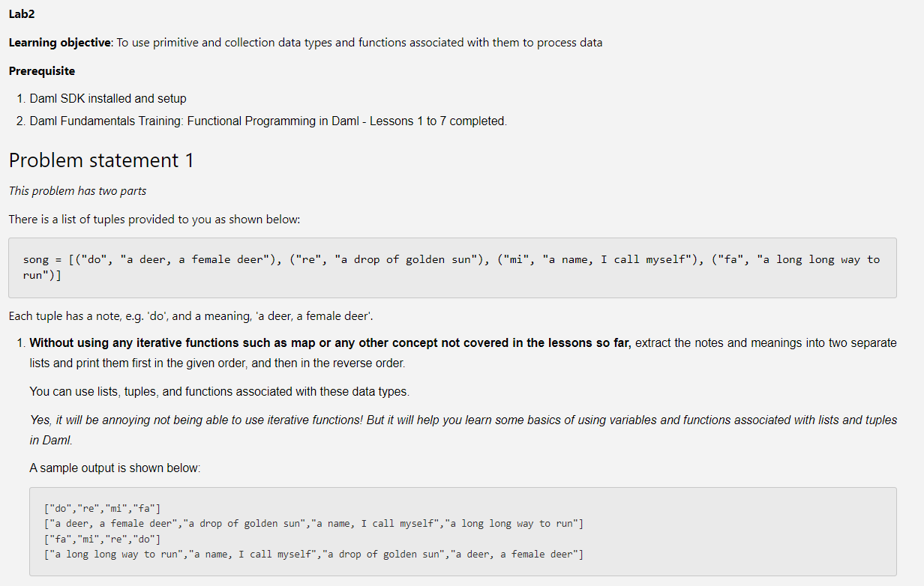The width and height of the screenshot is (924, 586).
Task: Click the run")] ending line of song code
Action: [x=42, y=275]
